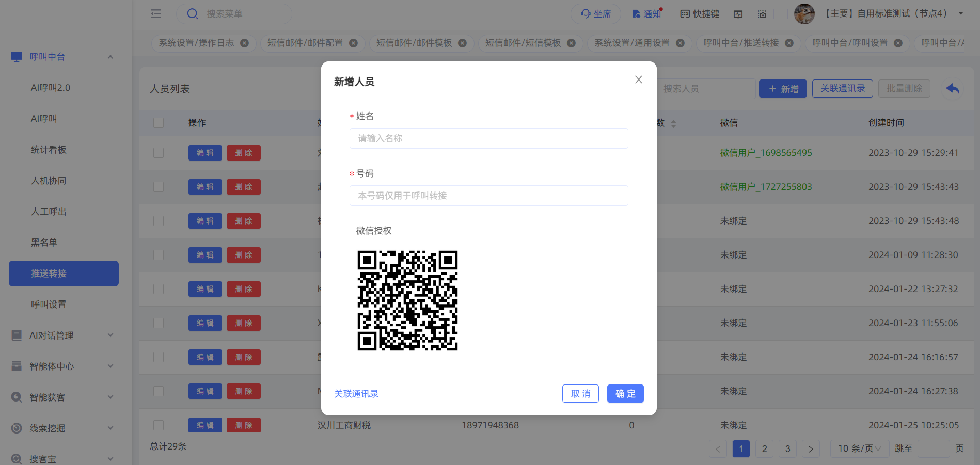Check the row created 2023-10-29 15:43:43
Image resolution: width=980 pixels, height=465 pixels.
[159, 187]
